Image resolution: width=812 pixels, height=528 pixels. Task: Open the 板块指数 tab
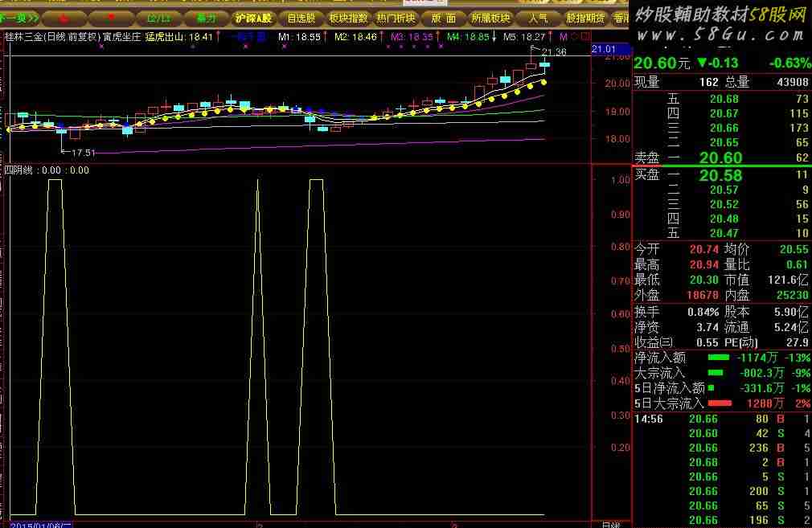pos(348,18)
